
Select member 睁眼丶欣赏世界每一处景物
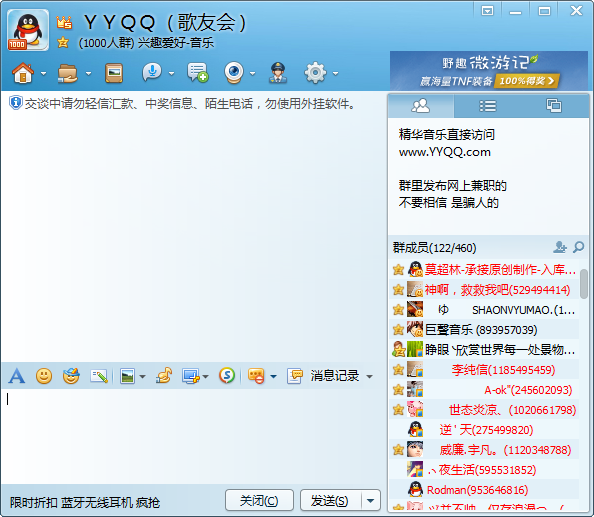pyautogui.click(x=484, y=350)
